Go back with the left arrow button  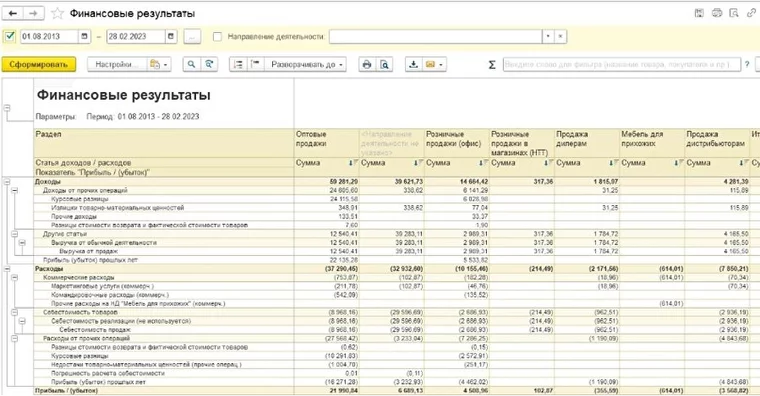pos(13,13)
